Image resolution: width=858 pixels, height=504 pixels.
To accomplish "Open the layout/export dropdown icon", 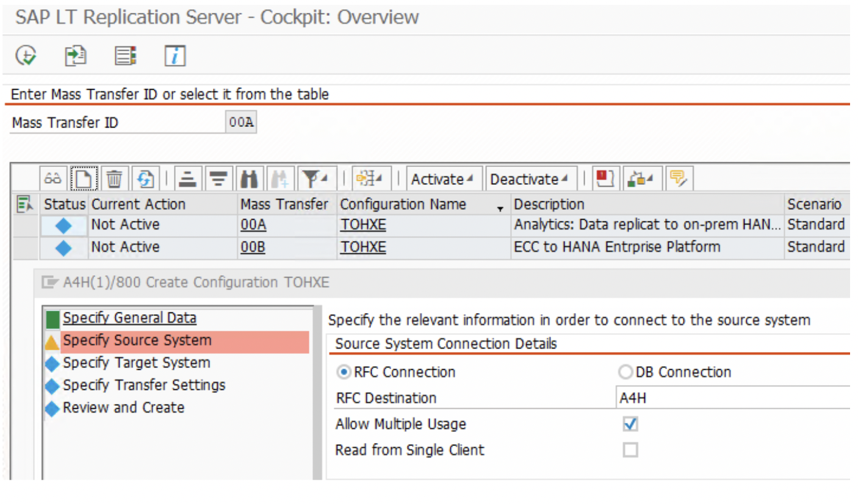I will 370,179.
